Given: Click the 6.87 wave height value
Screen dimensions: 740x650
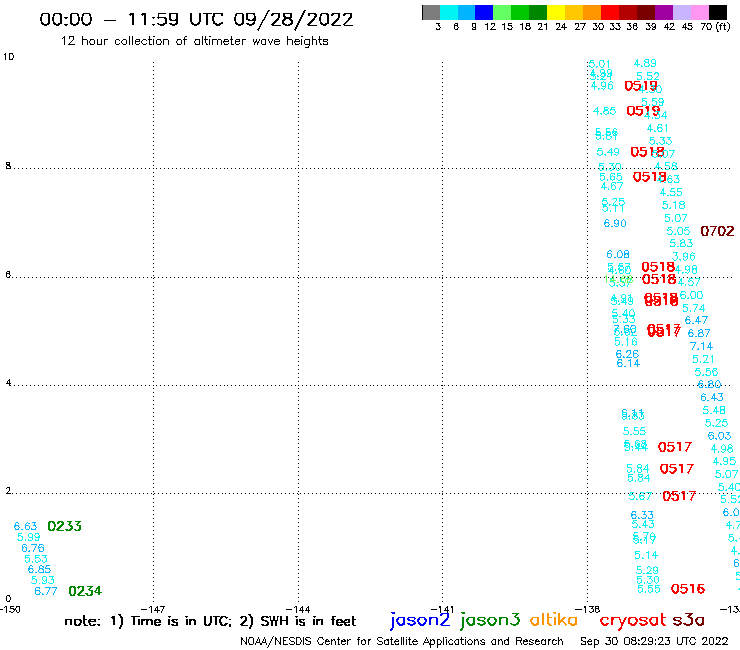Looking at the screenshot, I should [699, 333].
